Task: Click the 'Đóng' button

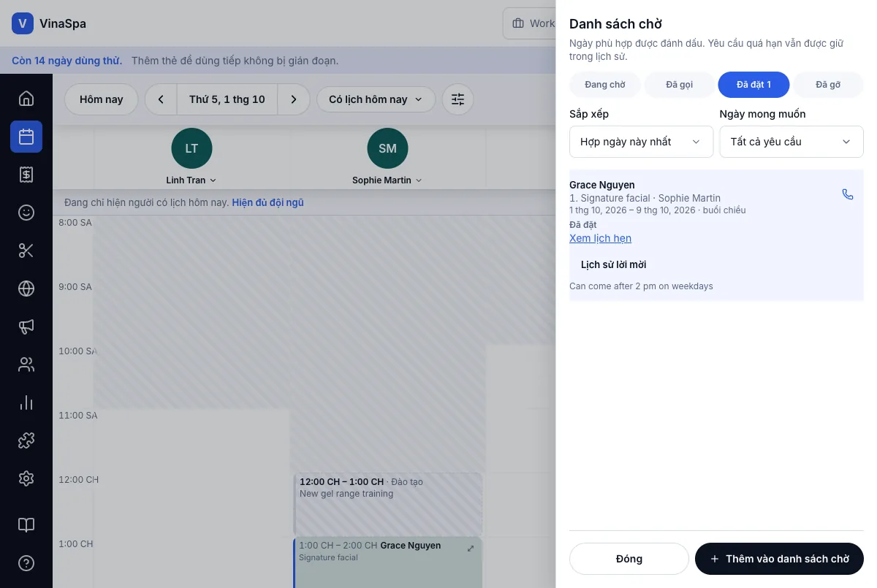Action: tap(629, 559)
